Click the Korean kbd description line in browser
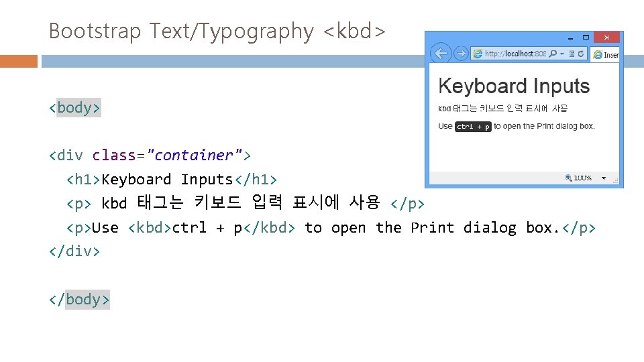 502,109
